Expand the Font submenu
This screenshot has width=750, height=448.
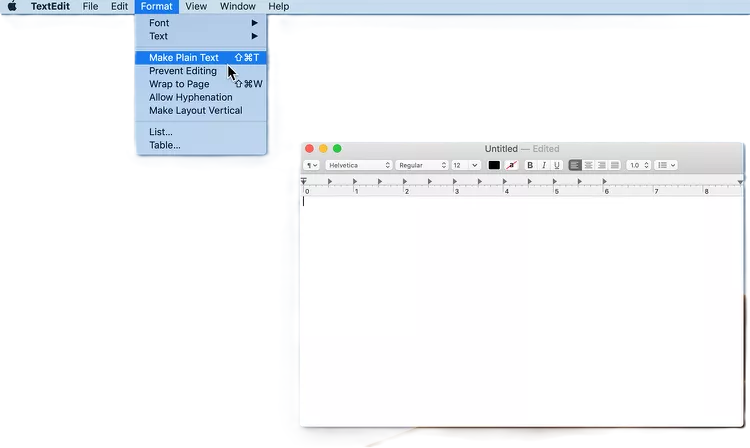tap(201, 23)
